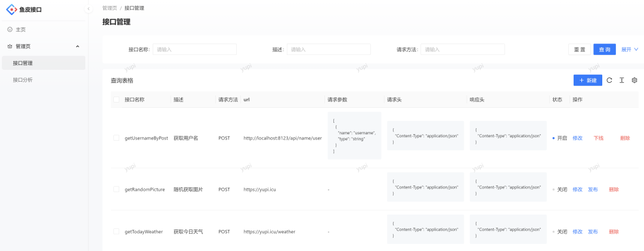644x251 pixels.
Task: Check the getUsernameByPost row checkbox
Action: click(x=116, y=138)
